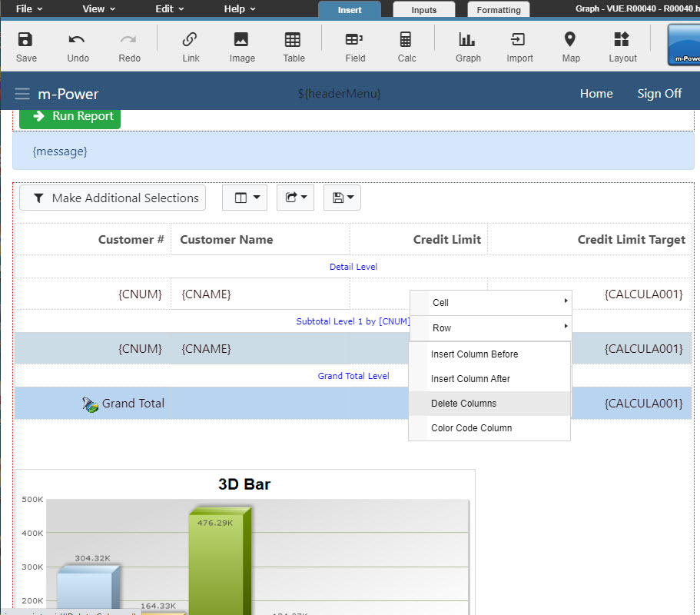This screenshot has width=700, height=615.
Task: Open the save view dropdown
Action: (342, 198)
